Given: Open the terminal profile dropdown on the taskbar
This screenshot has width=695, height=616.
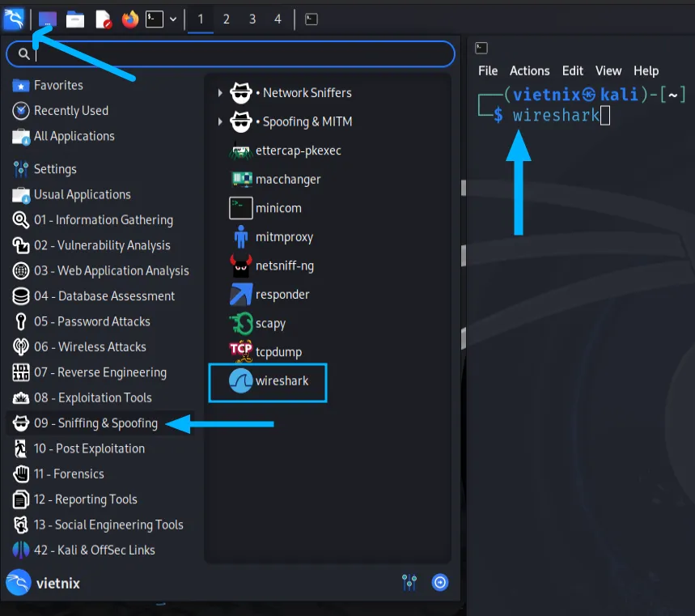Looking at the screenshot, I should point(172,18).
